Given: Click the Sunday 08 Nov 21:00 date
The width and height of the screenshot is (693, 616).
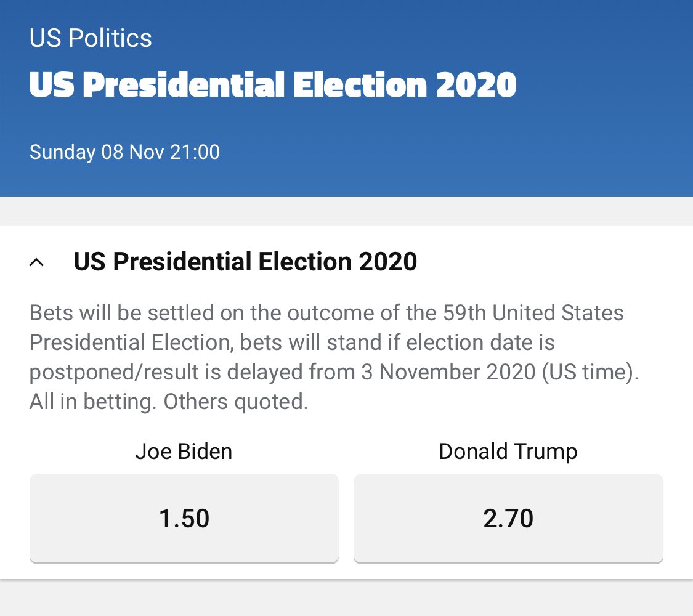Looking at the screenshot, I should click(124, 152).
